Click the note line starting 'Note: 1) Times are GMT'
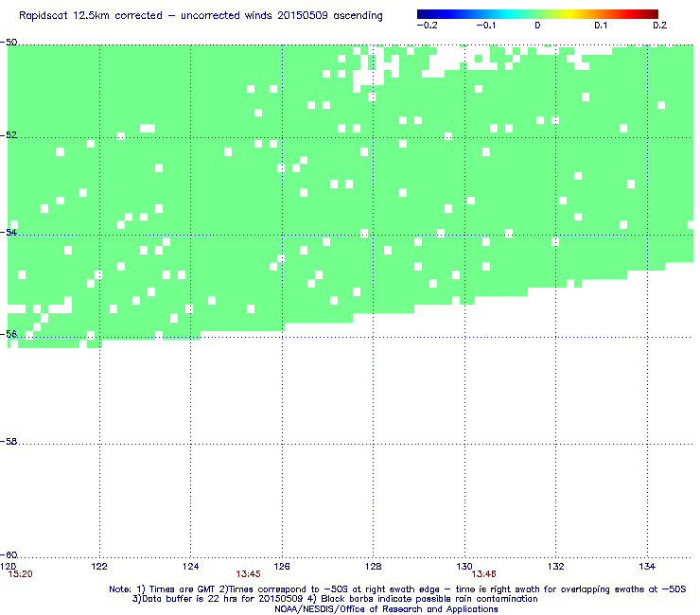700x615 pixels. point(397,589)
